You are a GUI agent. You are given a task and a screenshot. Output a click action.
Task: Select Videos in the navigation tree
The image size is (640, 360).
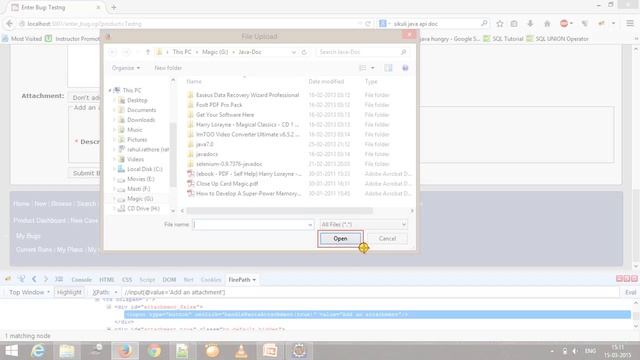tap(135, 159)
